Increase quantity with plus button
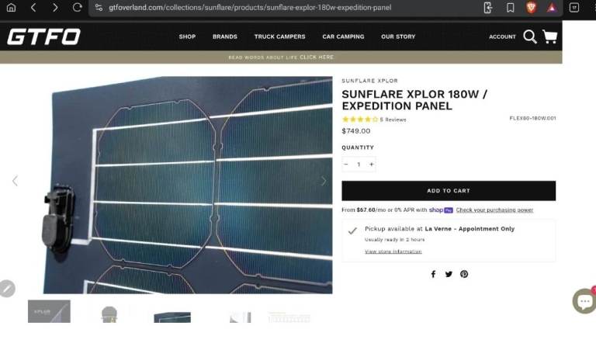 [371, 164]
